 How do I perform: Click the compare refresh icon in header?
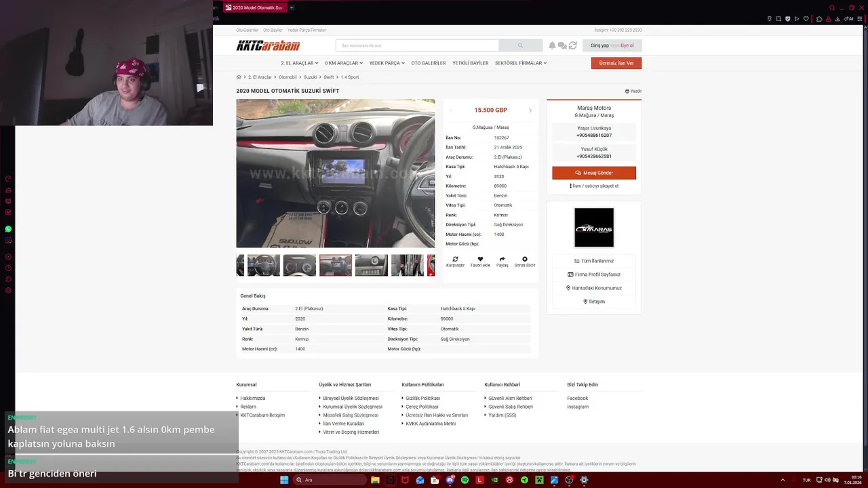[x=572, y=45]
